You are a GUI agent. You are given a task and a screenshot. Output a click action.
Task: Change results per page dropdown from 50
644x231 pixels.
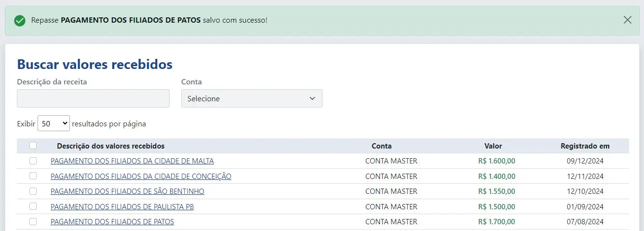point(54,123)
